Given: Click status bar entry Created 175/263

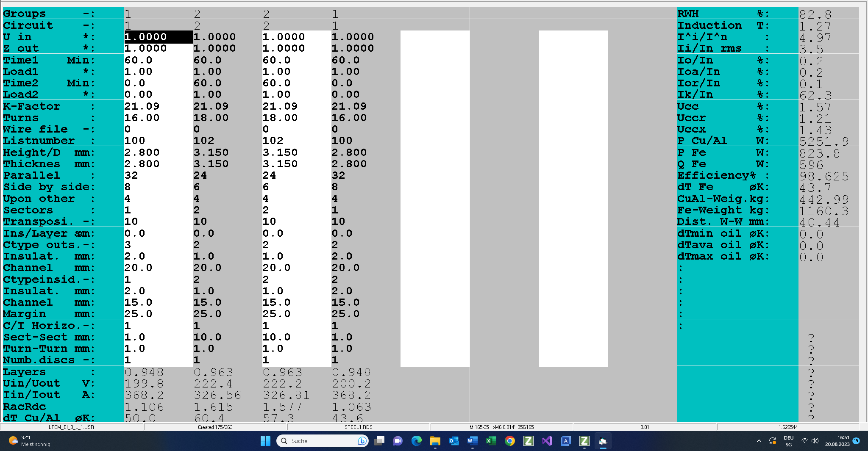Looking at the screenshot, I should pos(215,427).
